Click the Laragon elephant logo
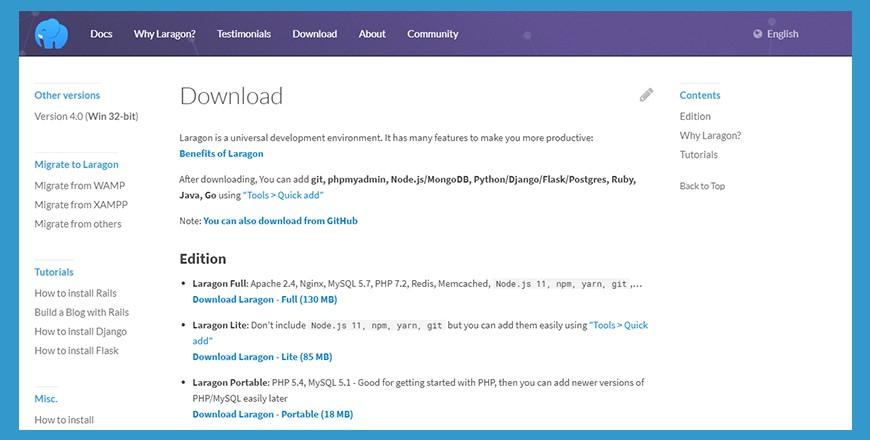 click(x=51, y=34)
